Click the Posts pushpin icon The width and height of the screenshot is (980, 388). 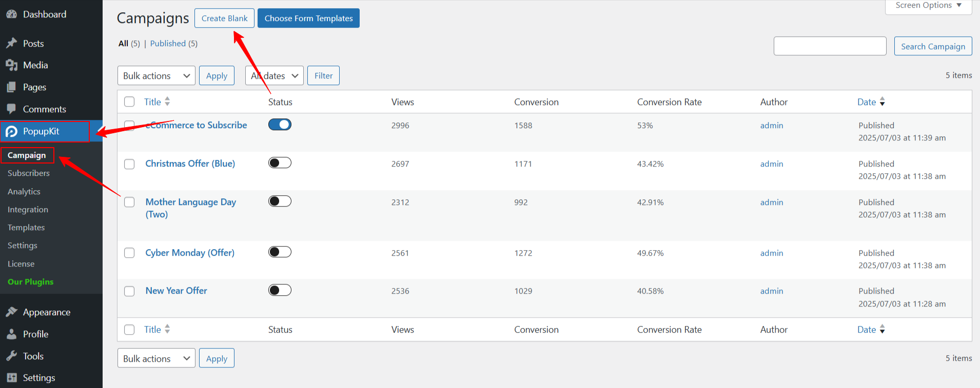tap(11, 44)
